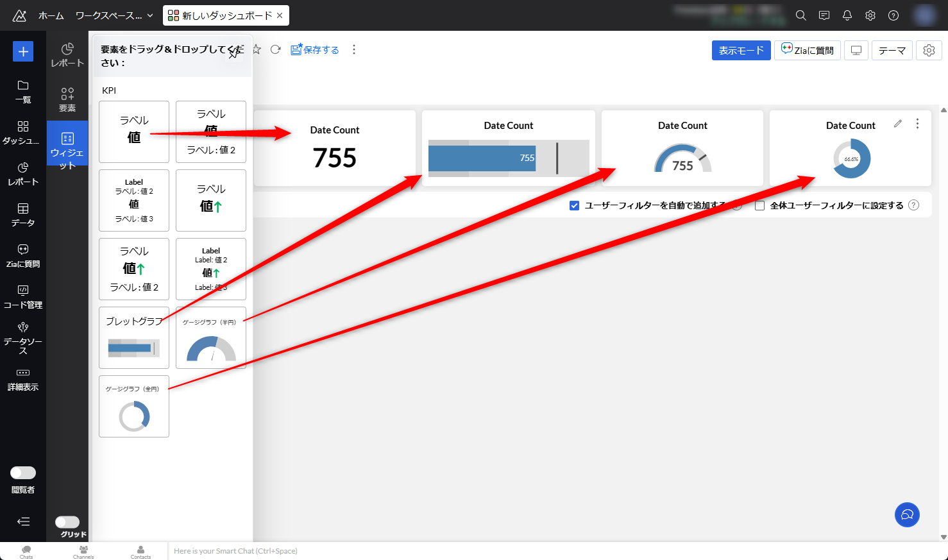The width and height of the screenshot is (948, 560).
Task: Open コード管理 in the sidebar
Action: pos(23,297)
